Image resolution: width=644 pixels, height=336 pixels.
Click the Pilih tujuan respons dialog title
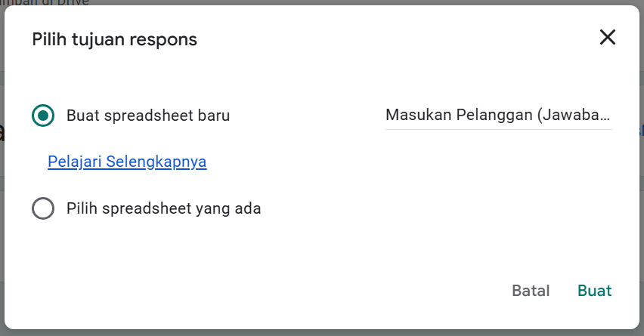coord(114,39)
